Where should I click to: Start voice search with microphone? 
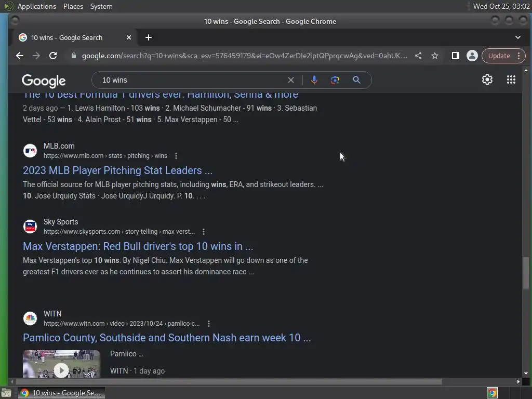click(314, 80)
